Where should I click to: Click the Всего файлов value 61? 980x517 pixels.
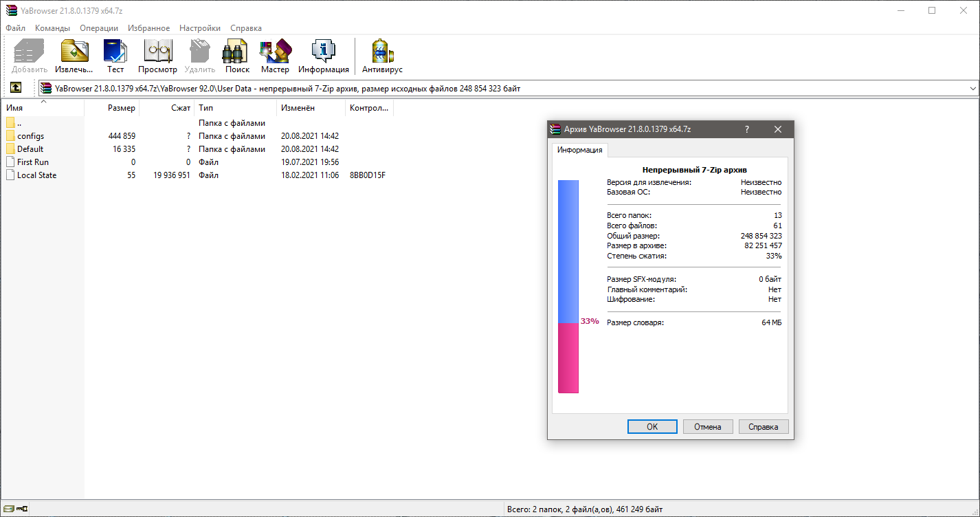[x=777, y=225]
